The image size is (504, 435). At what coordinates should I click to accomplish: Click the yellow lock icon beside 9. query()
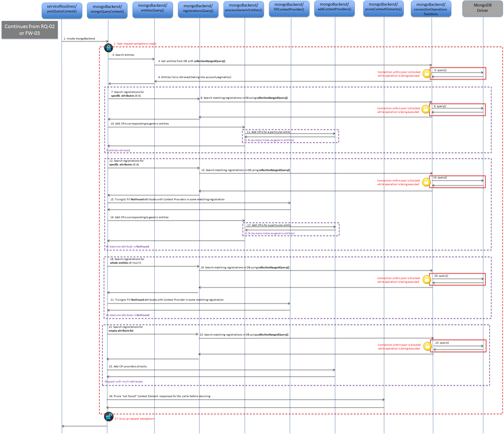[426, 109]
